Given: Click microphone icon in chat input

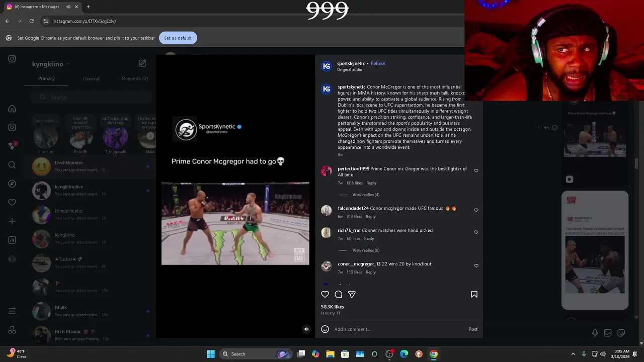Looking at the screenshot, I should click(x=595, y=333).
